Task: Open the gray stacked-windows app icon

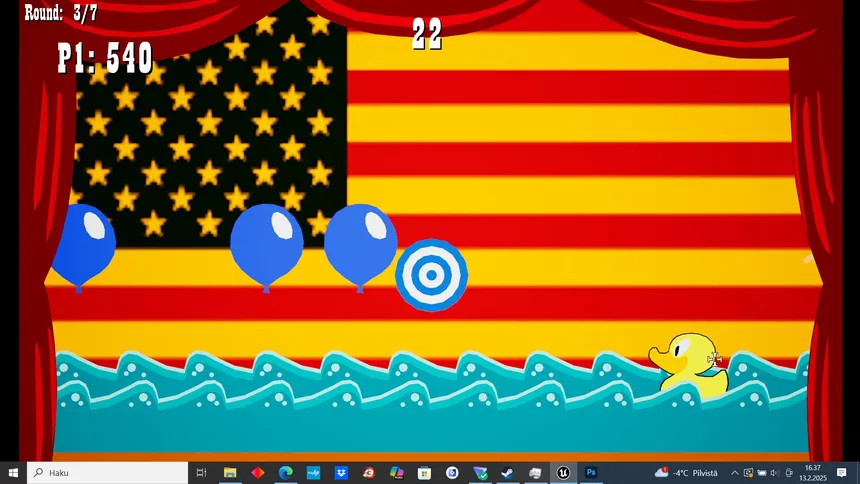Action: [x=535, y=472]
